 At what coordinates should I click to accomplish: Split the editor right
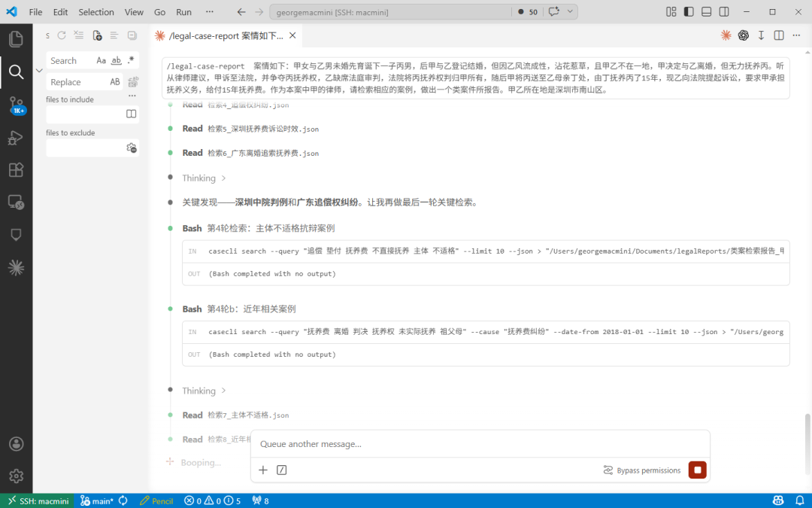(779, 35)
